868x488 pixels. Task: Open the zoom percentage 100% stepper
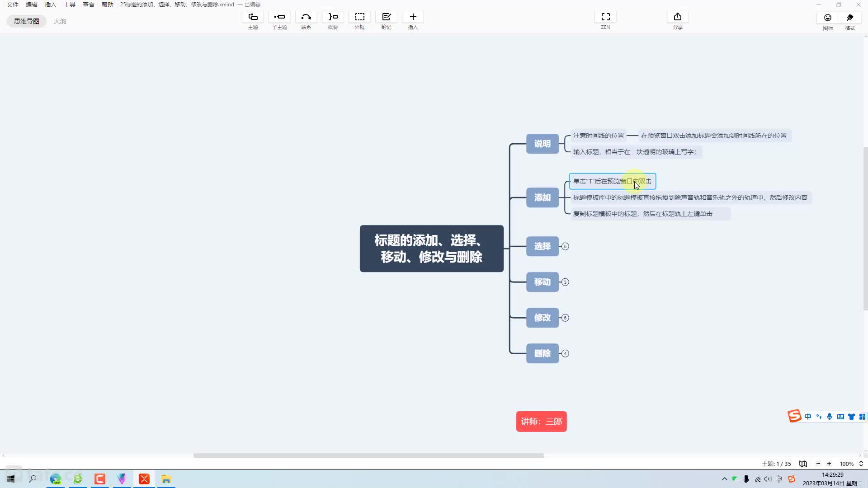(861, 464)
